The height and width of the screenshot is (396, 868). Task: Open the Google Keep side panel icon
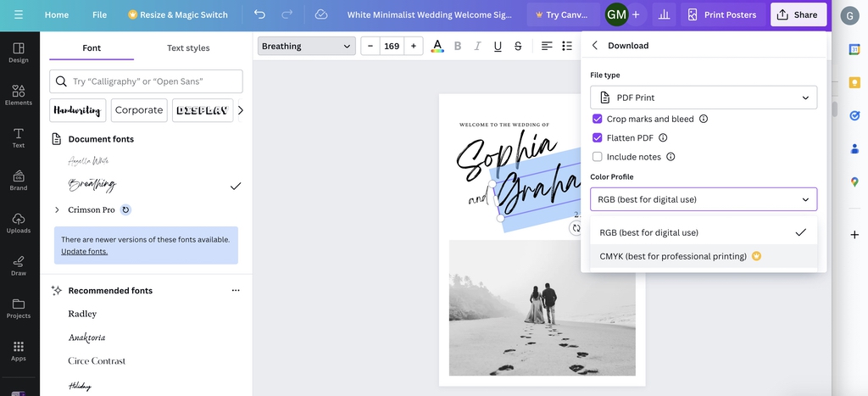pyautogui.click(x=854, y=82)
